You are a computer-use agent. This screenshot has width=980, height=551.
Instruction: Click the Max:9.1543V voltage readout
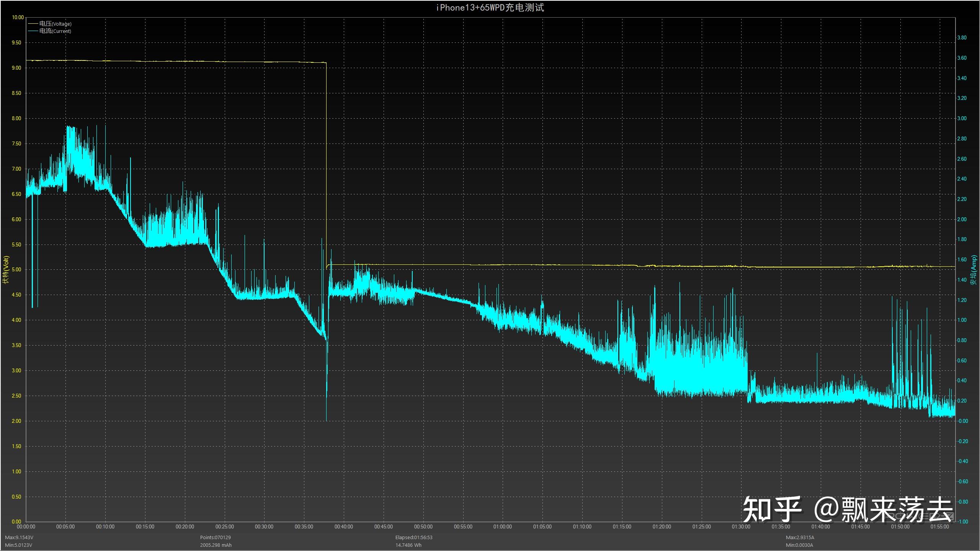tap(19, 538)
